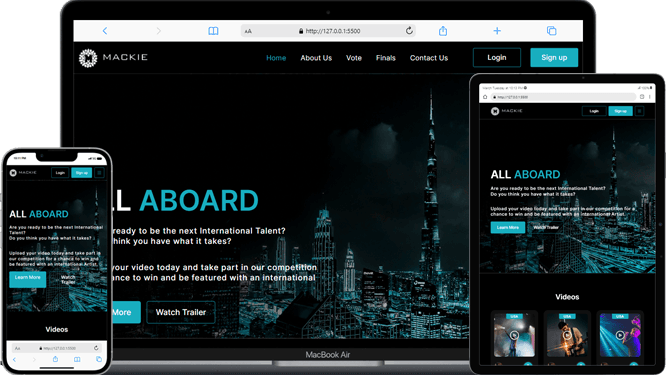Click the Mackie logo on the MacBook
Viewport: 666px width, 375px height.
pyautogui.click(x=113, y=58)
